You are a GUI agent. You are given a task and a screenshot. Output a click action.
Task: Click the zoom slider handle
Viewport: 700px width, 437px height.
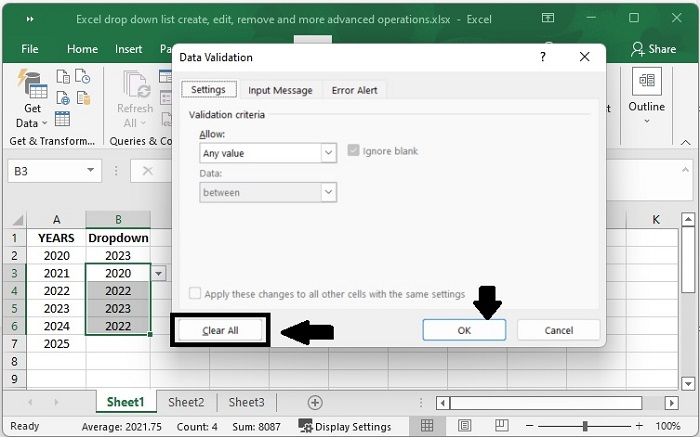click(x=584, y=426)
